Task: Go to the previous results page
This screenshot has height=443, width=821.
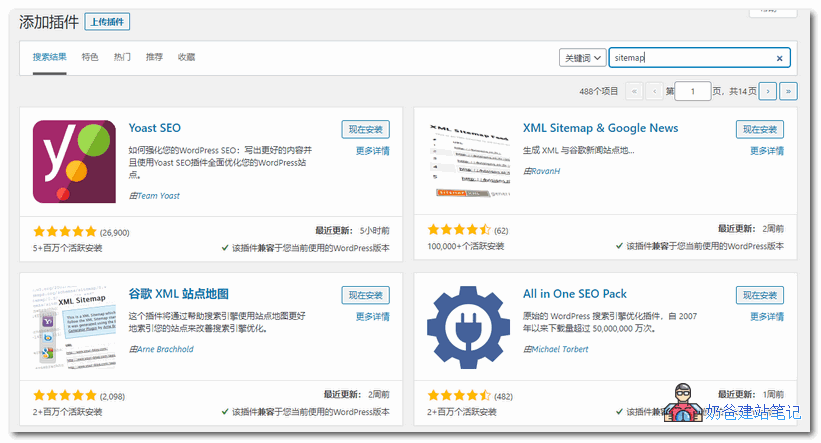Action: click(654, 91)
